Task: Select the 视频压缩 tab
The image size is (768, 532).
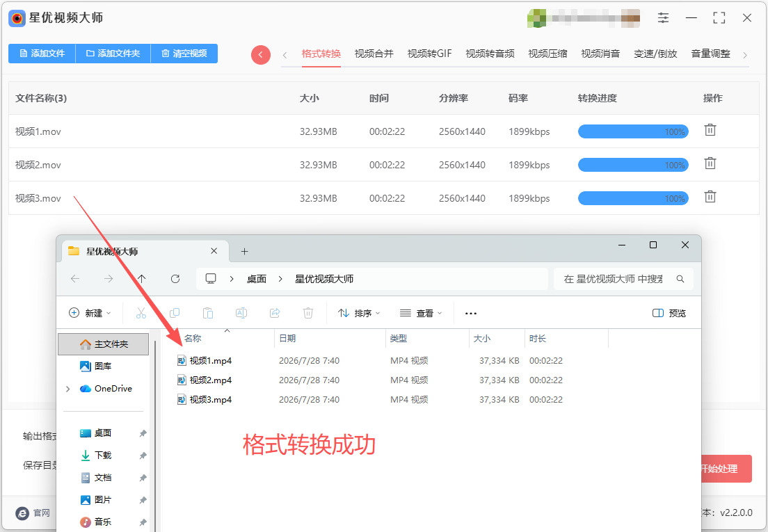Action: [x=547, y=54]
